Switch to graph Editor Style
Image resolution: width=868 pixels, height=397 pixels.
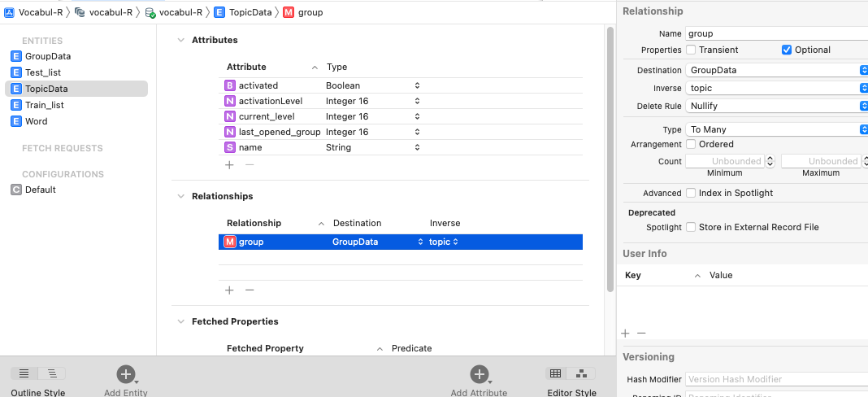[583, 373]
